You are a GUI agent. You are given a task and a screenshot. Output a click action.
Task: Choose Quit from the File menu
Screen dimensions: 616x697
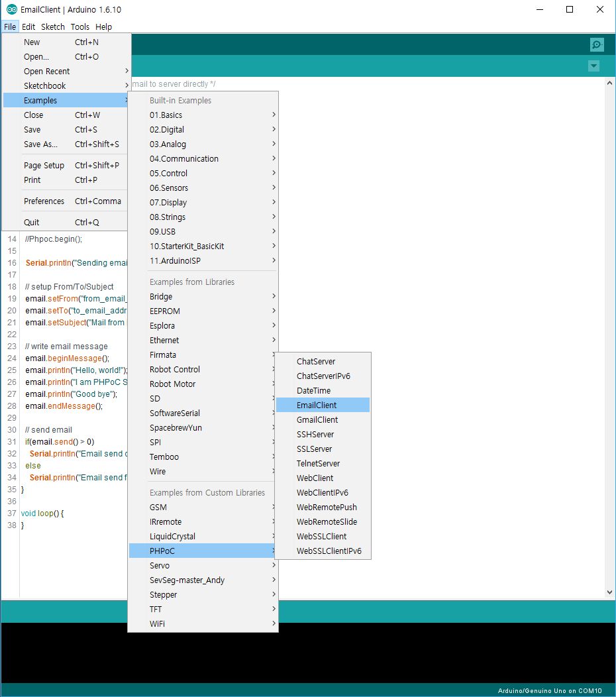(66, 222)
